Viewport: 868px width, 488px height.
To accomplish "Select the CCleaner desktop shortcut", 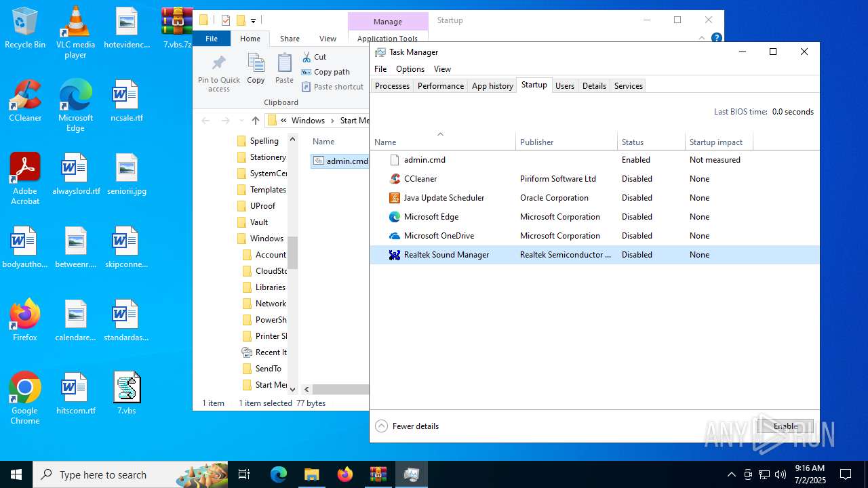I will click(x=25, y=100).
